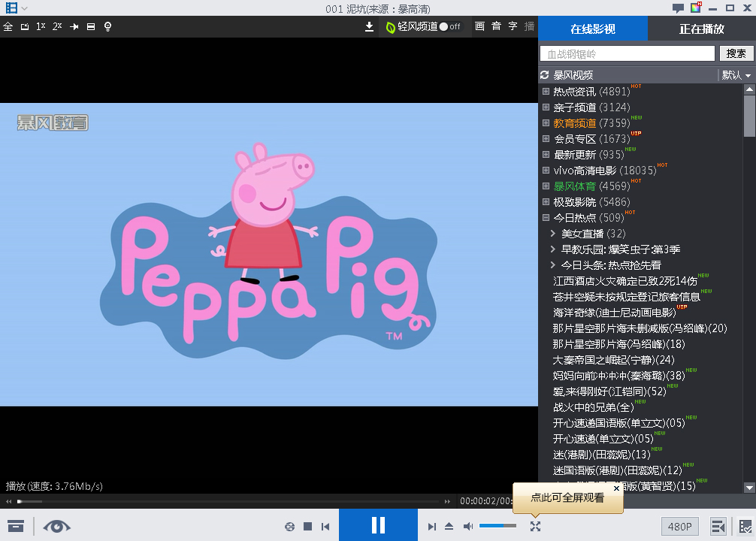Viewport: 756px width, 541px height.
Task: Click the eject/open file icon
Action: [x=449, y=527]
